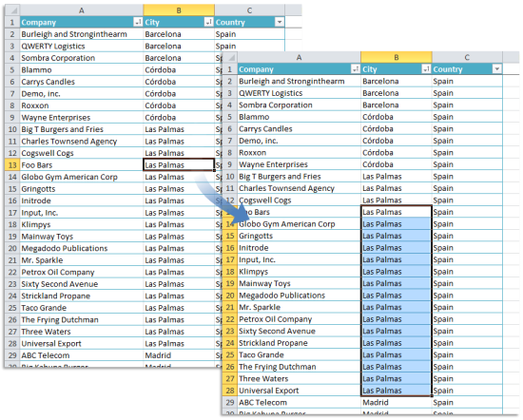
Task: Click Las Palmas cell row 13, front sheet
Action: click(397, 212)
